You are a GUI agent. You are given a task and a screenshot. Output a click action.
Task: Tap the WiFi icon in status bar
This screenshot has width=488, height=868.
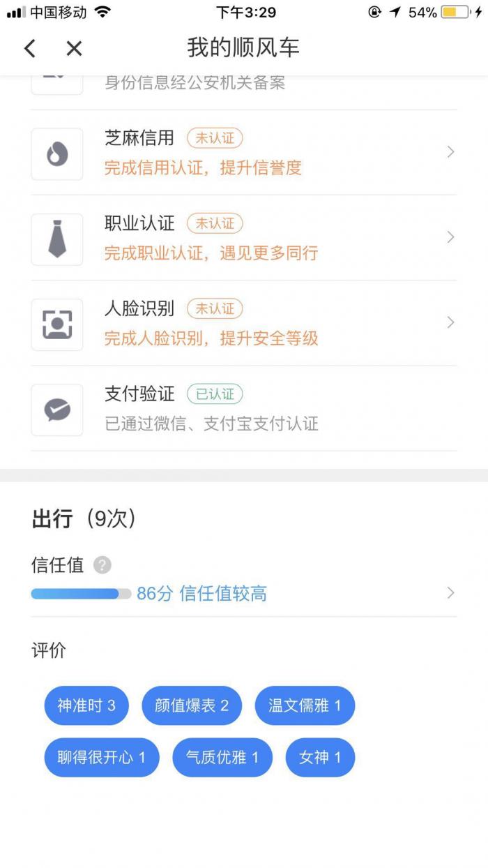click(103, 12)
